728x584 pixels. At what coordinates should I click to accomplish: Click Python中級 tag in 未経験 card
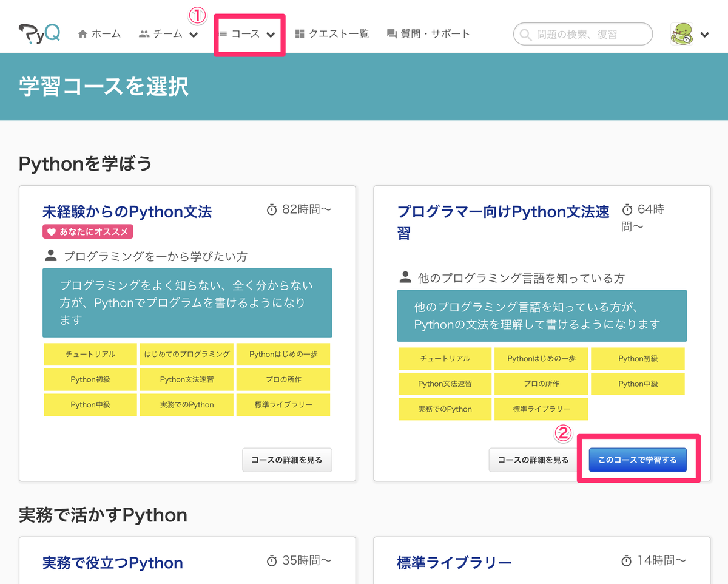[90, 405]
